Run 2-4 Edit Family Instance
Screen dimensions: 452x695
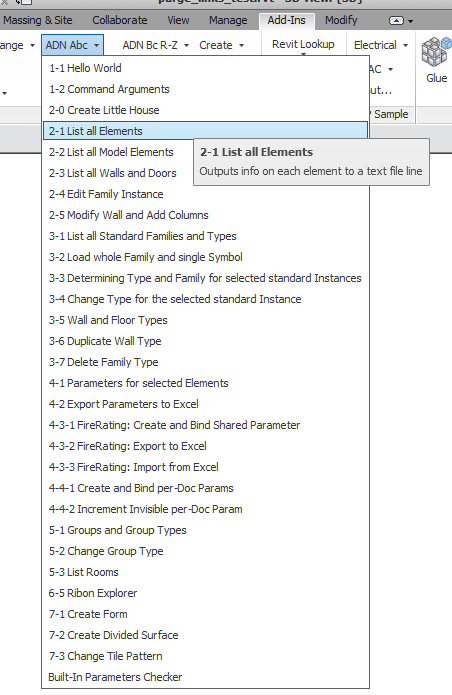tap(206, 194)
